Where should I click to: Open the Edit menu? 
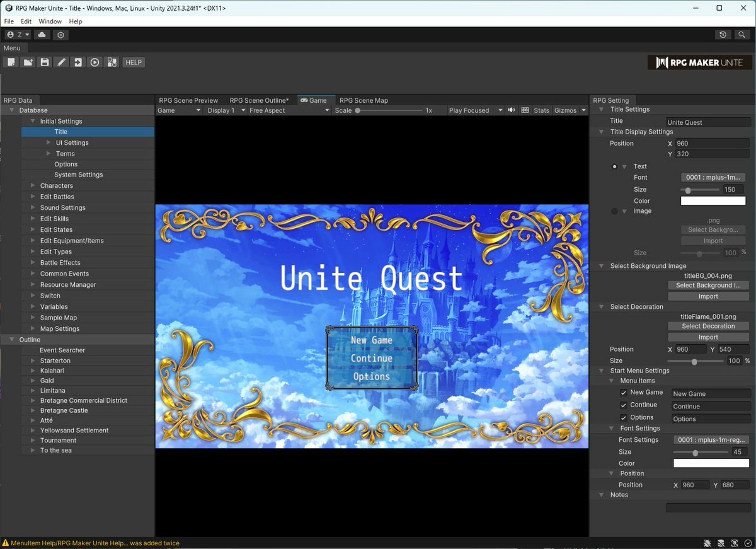click(26, 21)
